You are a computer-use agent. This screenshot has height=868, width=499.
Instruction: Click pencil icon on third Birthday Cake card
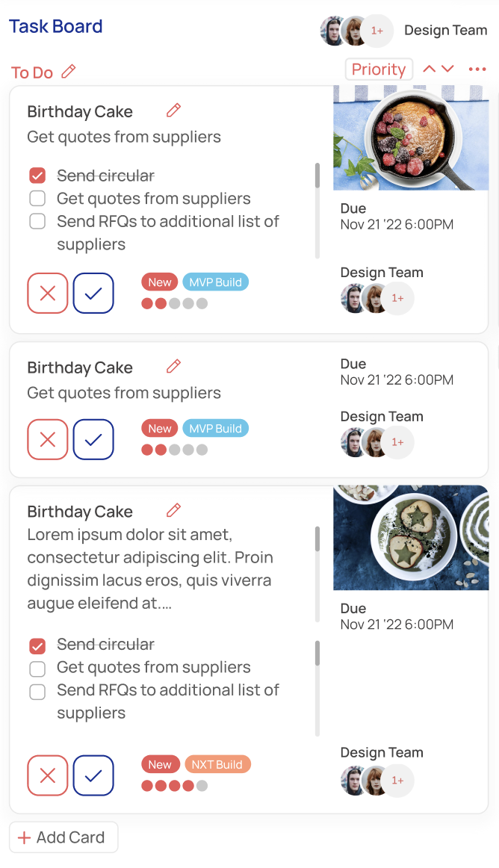coord(173,511)
